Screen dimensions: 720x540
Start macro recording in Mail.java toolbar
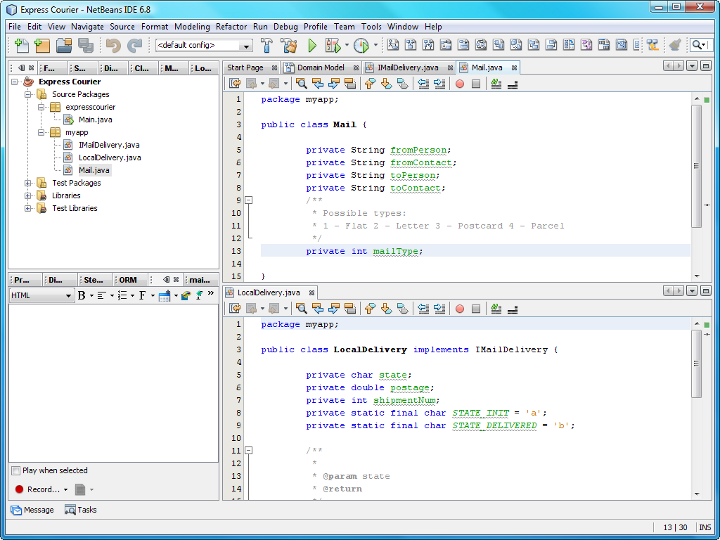[460, 84]
